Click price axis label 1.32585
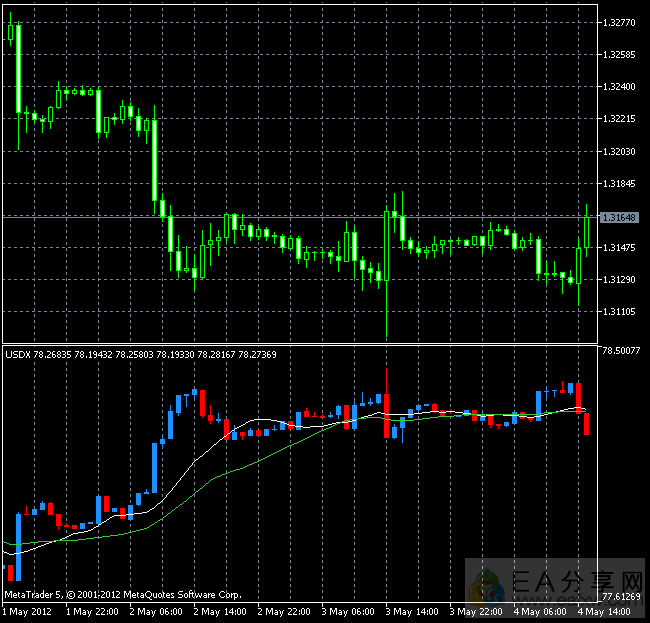This screenshot has width=650, height=623. [619, 55]
